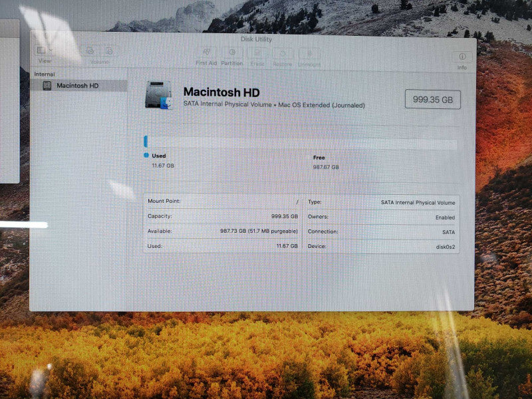Click the Macintosh HD drive icon
This screenshot has height=399, width=532.
coord(158,95)
